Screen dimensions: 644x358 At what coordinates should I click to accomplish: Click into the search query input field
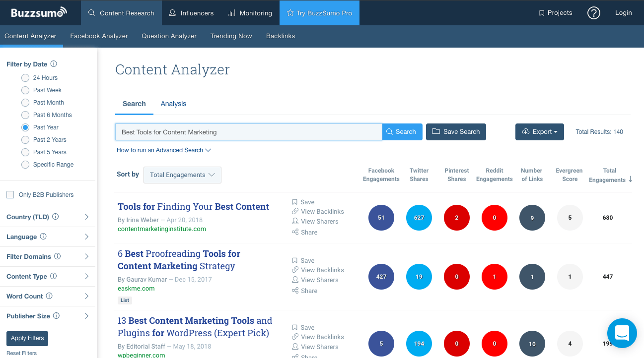248,132
